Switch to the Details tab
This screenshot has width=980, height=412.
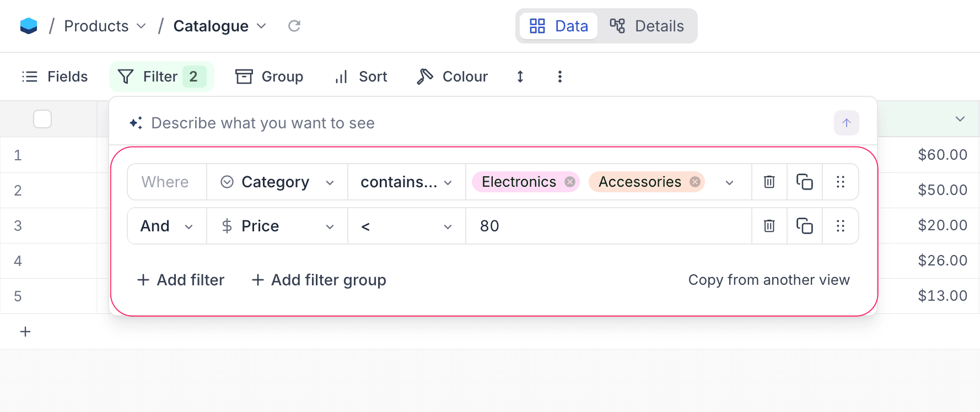point(647,26)
